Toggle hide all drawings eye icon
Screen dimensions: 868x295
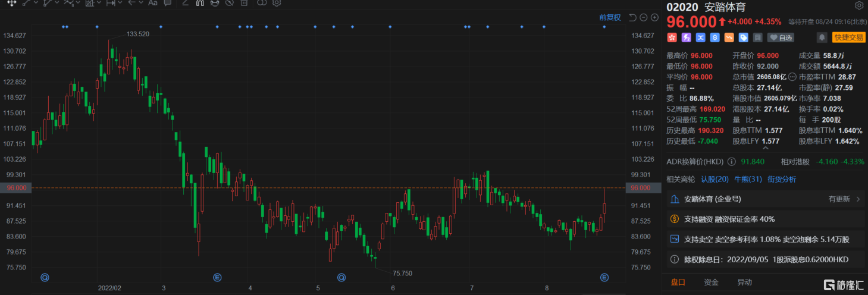click(230, 2)
